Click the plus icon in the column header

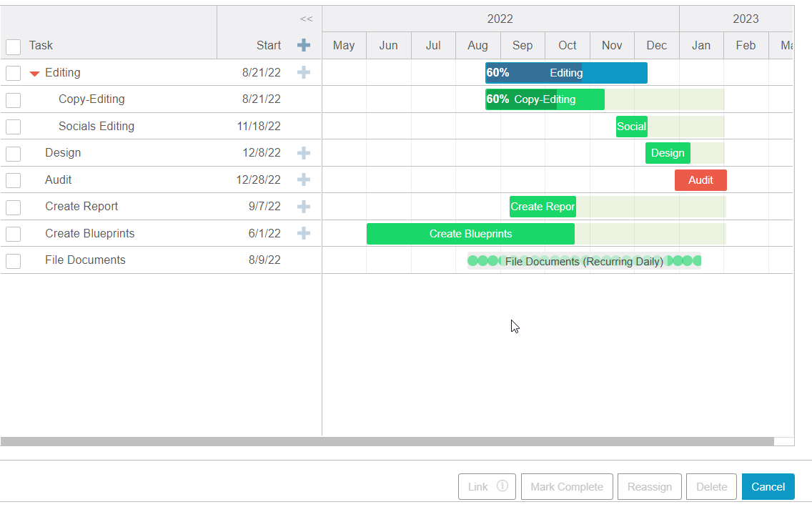click(x=304, y=45)
